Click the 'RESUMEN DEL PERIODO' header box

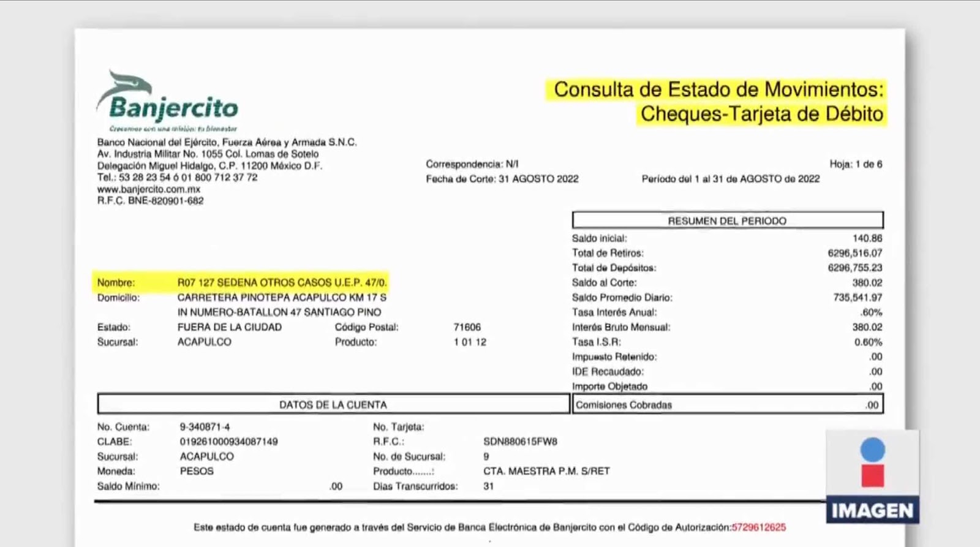pos(728,221)
